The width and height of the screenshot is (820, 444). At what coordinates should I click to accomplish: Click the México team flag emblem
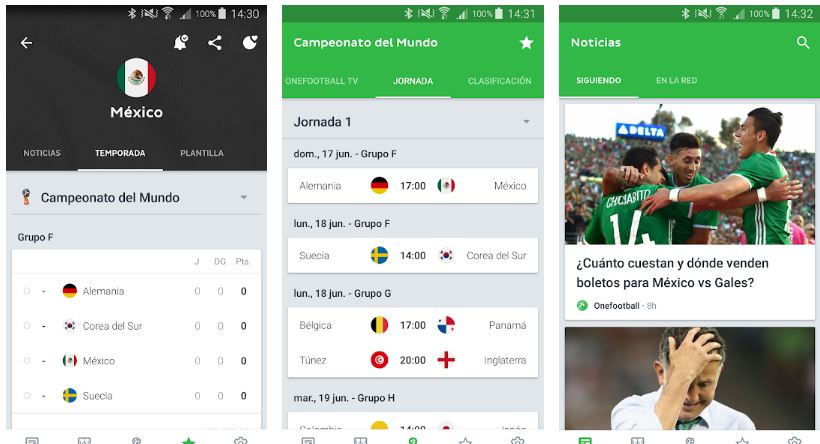(136, 77)
